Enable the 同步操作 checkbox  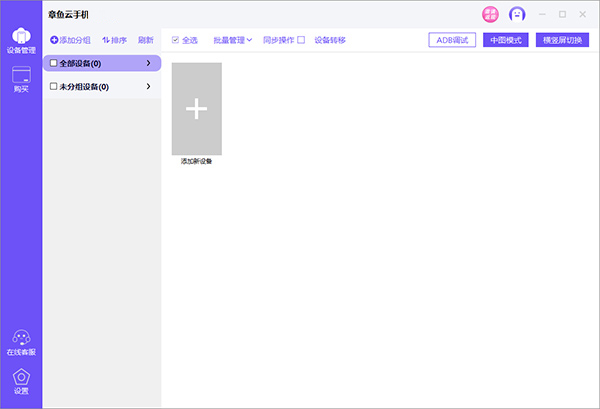[x=301, y=40]
